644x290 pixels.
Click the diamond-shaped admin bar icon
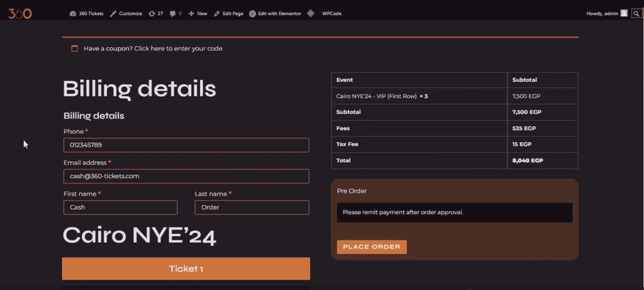pos(311,14)
